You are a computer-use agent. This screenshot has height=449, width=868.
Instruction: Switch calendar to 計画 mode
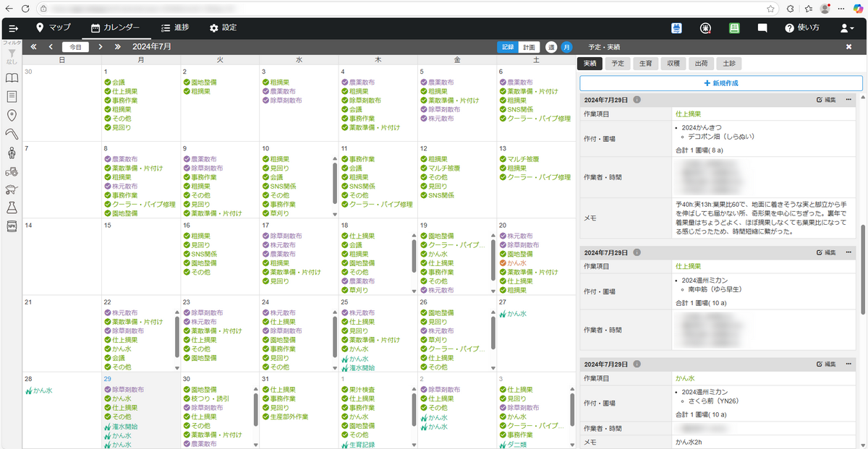(529, 47)
